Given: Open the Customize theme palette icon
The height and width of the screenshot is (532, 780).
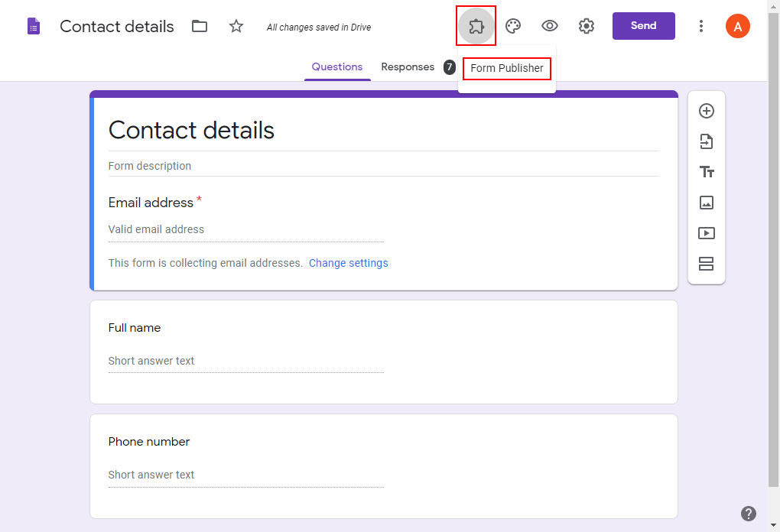Looking at the screenshot, I should click(513, 26).
